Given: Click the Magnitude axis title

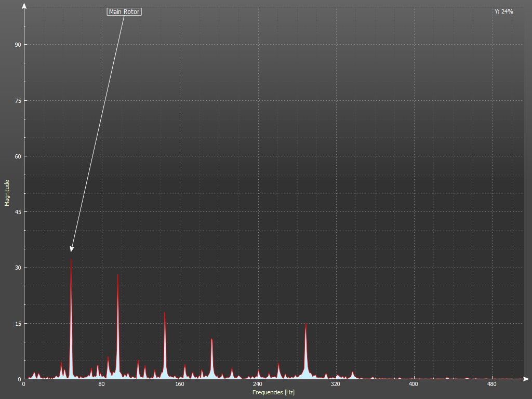Looking at the screenshot, I should 7,193.
